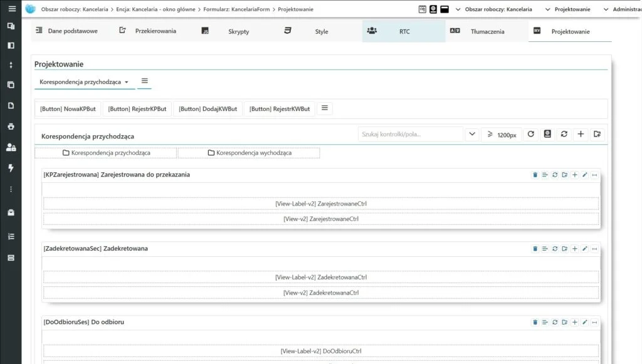Open the journal icon next to the refresh toolbar icons
This screenshot has width=642, height=364.
click(547, 134)
